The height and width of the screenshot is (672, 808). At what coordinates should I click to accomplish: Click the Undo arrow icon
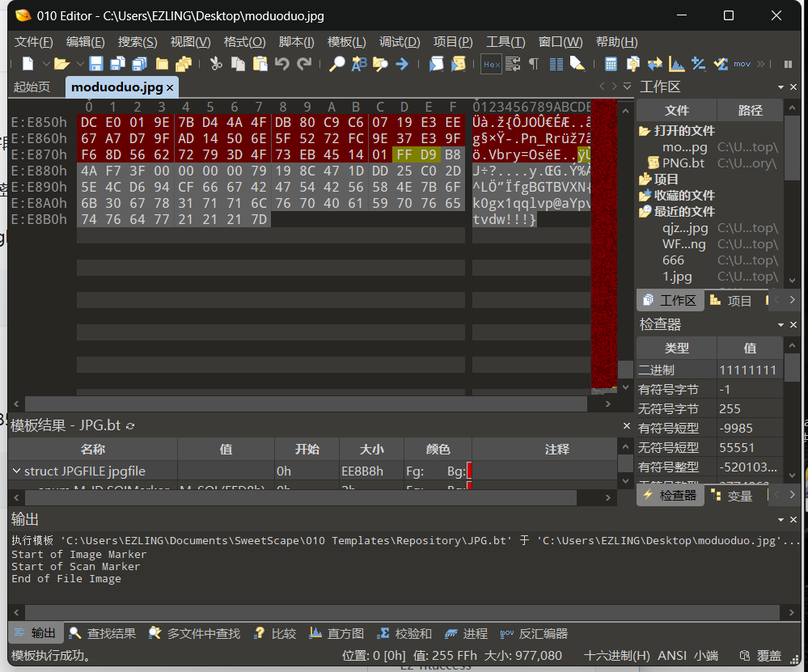(x=282, y=64)
